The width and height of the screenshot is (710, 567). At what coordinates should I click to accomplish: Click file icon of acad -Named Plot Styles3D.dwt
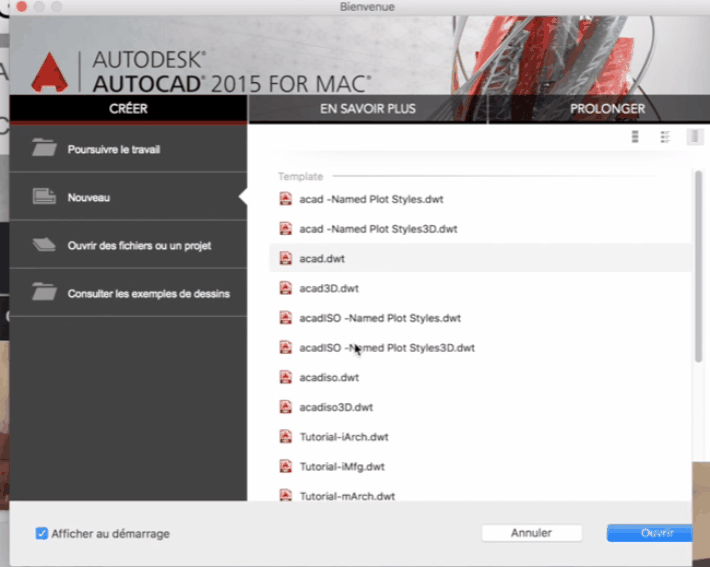(285, 228)
